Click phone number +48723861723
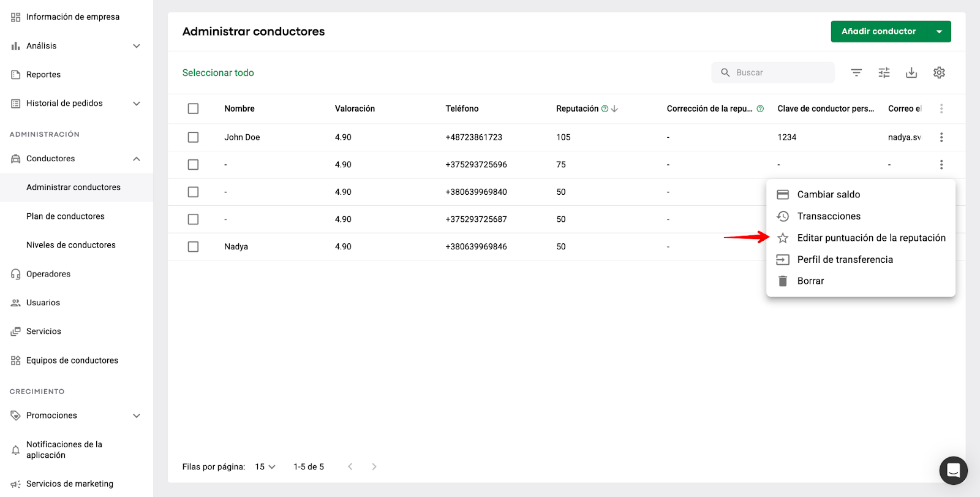The height and width of the screenshot is (497, 980). (473, 137)
